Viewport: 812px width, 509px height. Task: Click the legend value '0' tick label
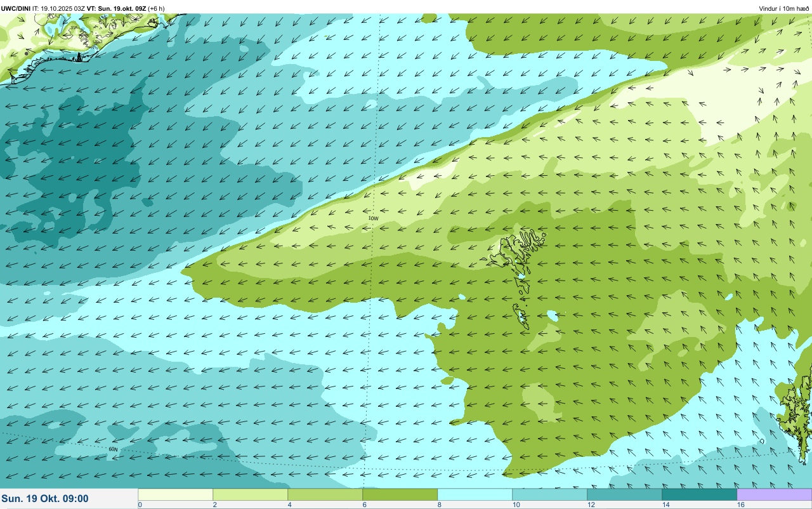(x=140, y=505)
